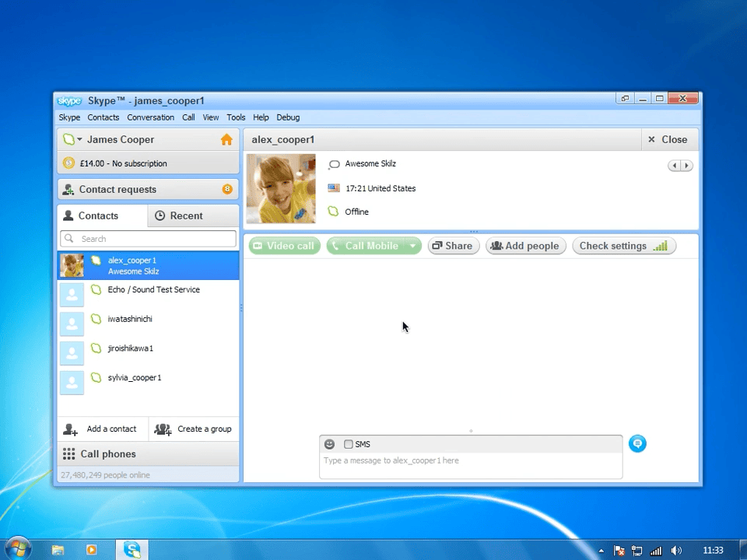
Task: Click the Share button
Action: click(453, 246)
